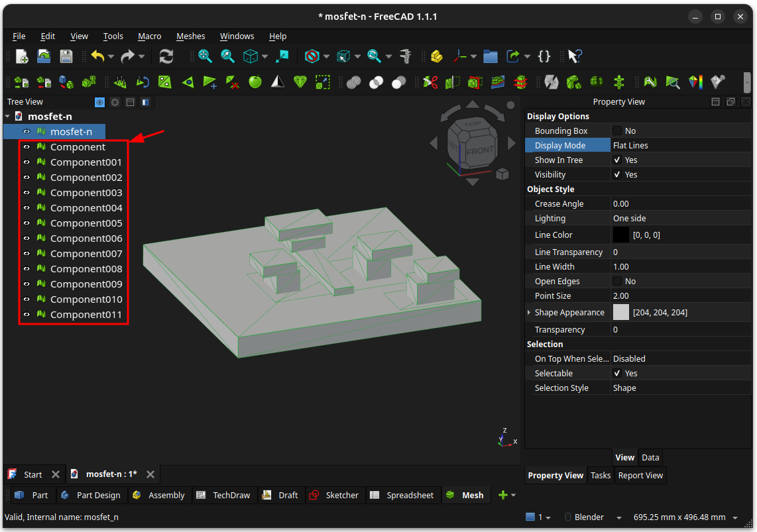
Task: Click the FRONT face of navigation cube
Action: click(479, 151)
